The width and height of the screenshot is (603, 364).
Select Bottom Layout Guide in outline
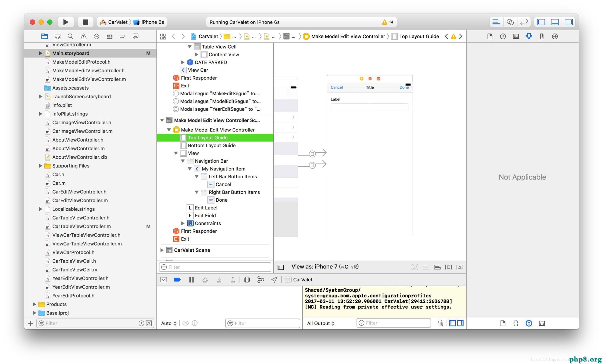pyautogui.click(x=211, y=145)
